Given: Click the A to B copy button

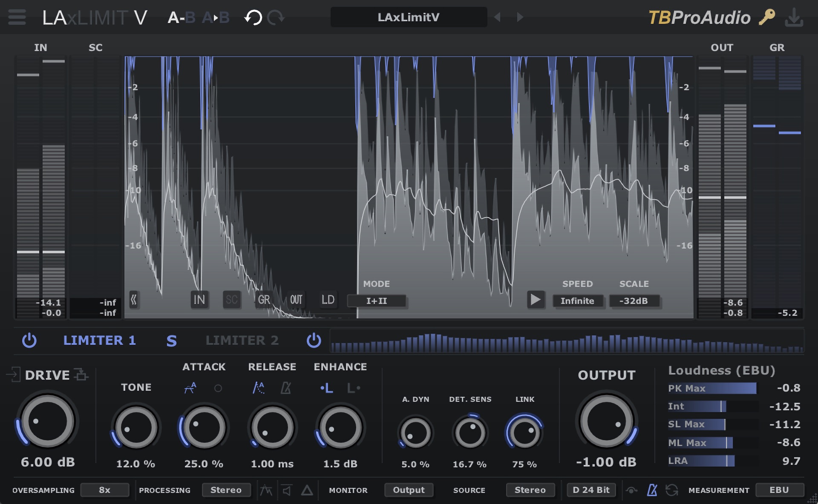Looking at the screenshot, I should pyautogui.click(x=216, y=17).
